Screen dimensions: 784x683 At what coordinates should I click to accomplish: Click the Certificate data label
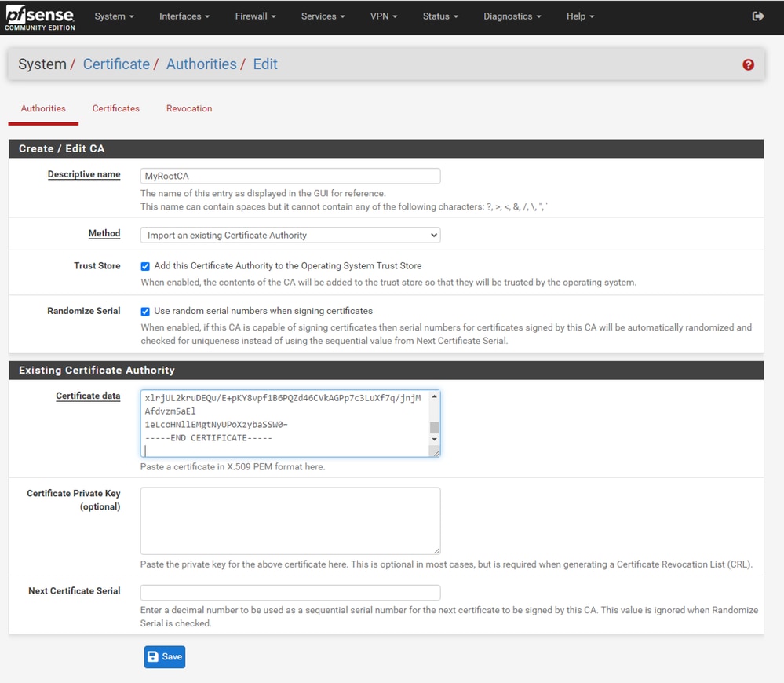(x=88, y=396)
